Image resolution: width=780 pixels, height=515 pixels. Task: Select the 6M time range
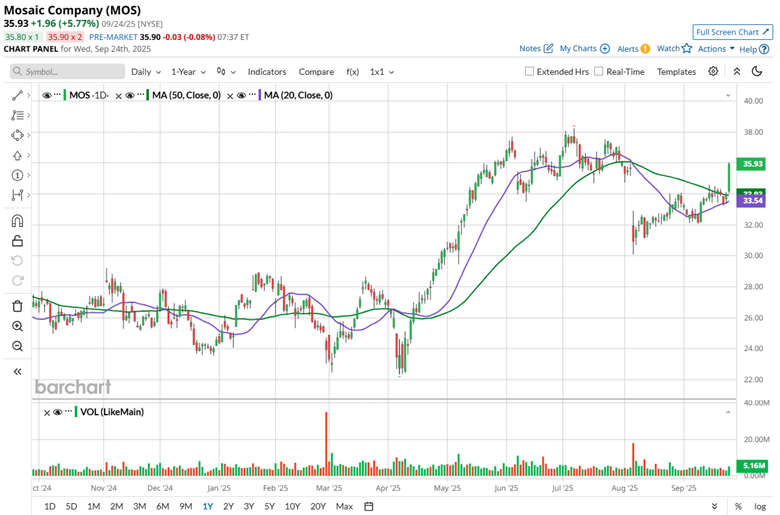tap(163, 506)
